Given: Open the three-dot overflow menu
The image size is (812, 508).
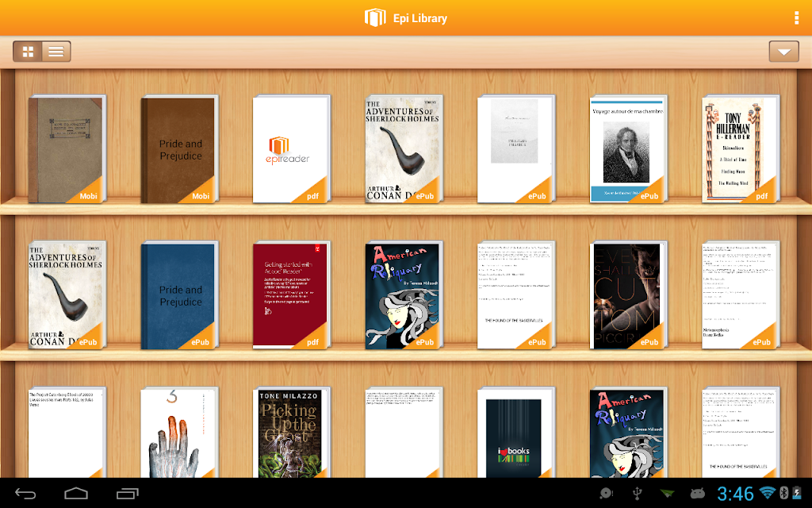Looking at the screenshot, I should click(x=796, y=17).
